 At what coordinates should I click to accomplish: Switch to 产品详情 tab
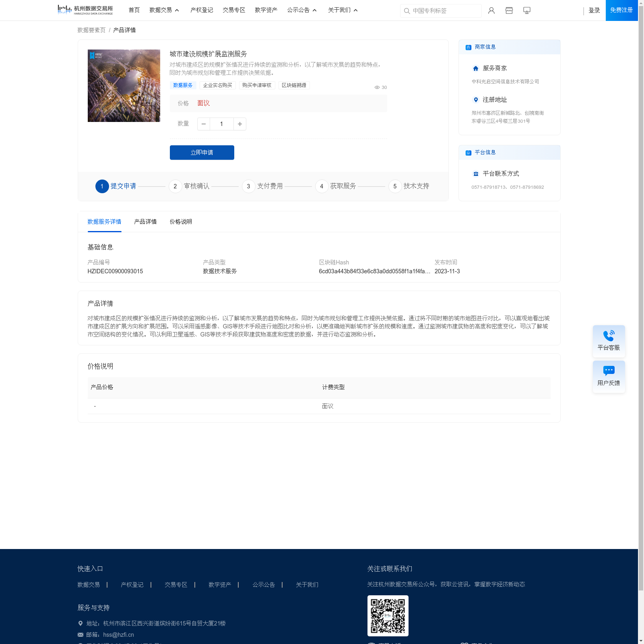(x=145, y=222)
